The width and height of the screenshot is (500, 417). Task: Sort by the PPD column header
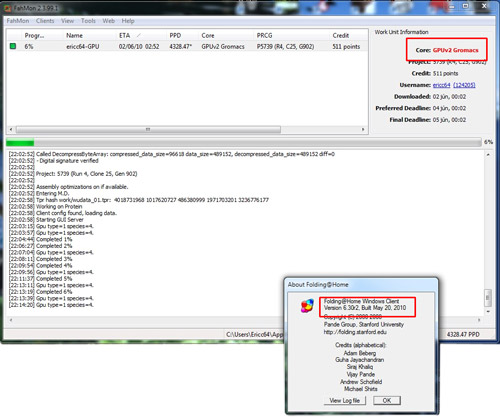175,35
